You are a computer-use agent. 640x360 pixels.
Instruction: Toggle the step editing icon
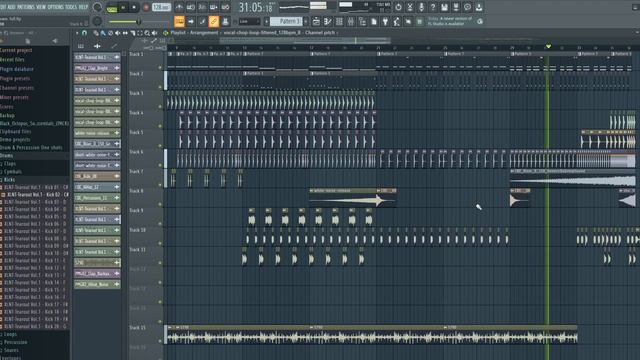point(202,21)
